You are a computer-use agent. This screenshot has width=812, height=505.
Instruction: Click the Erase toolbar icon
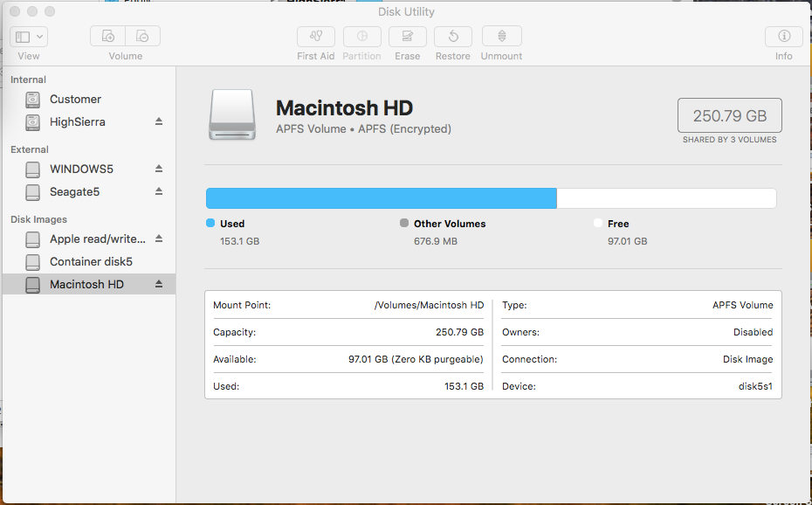[408, 37]
